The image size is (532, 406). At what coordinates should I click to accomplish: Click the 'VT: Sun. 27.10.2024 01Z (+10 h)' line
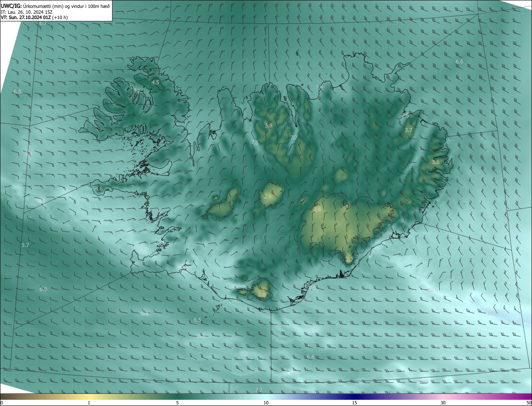(x=34, y=17)
